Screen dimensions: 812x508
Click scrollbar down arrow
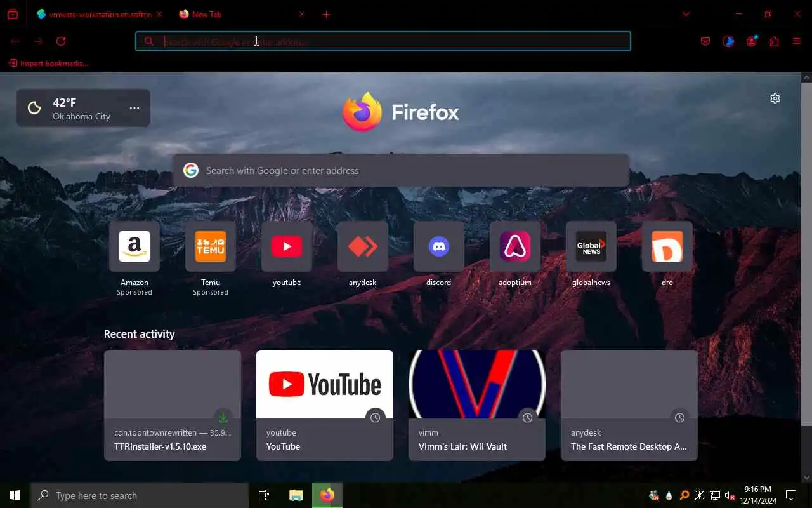pyautogui.click(x=806, y=478)
